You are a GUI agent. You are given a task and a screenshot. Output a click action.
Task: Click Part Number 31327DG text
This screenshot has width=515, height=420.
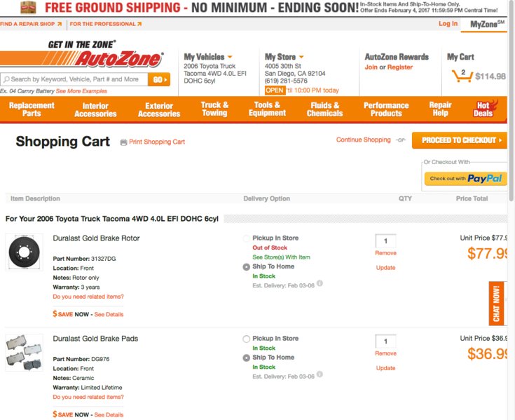click(84, 259)
